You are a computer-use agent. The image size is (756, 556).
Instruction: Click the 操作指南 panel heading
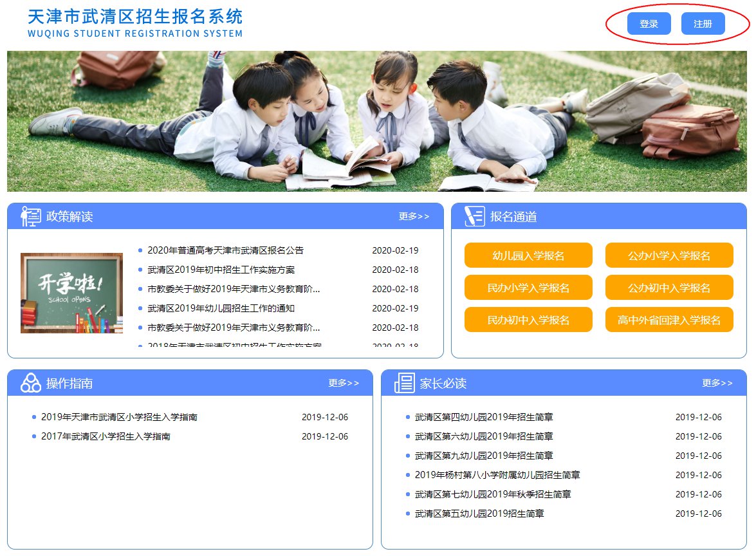[69, 383]
